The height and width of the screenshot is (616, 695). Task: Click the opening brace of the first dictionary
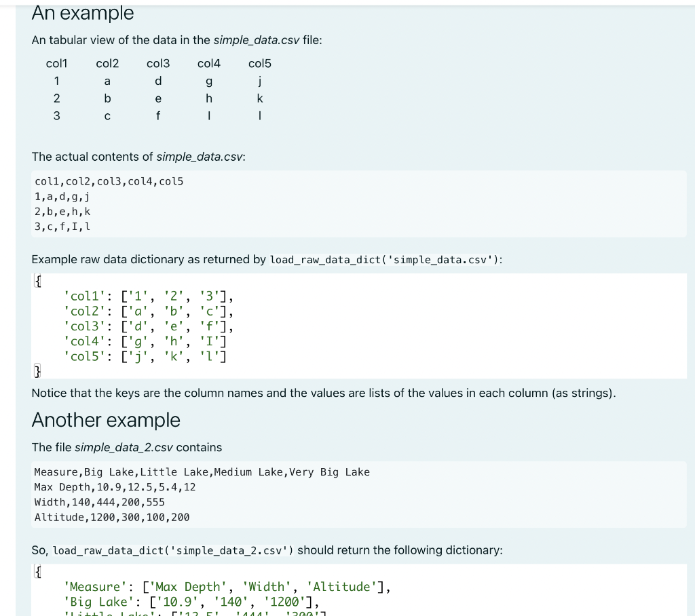[38, 280]
